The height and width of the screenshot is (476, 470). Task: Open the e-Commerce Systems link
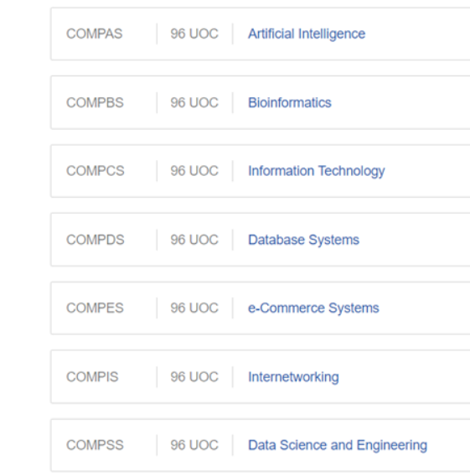tap(313, 308)
